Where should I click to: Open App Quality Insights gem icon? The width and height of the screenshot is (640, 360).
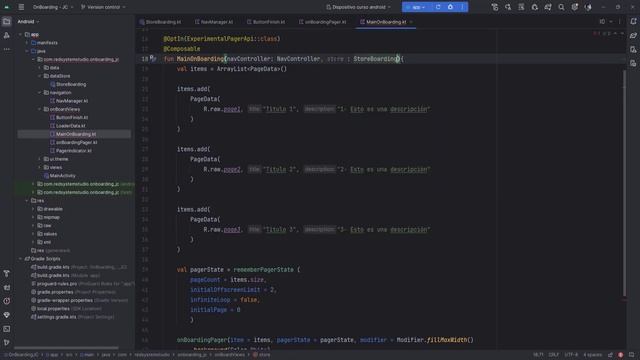pyautogui.click(x=7, y=315)
